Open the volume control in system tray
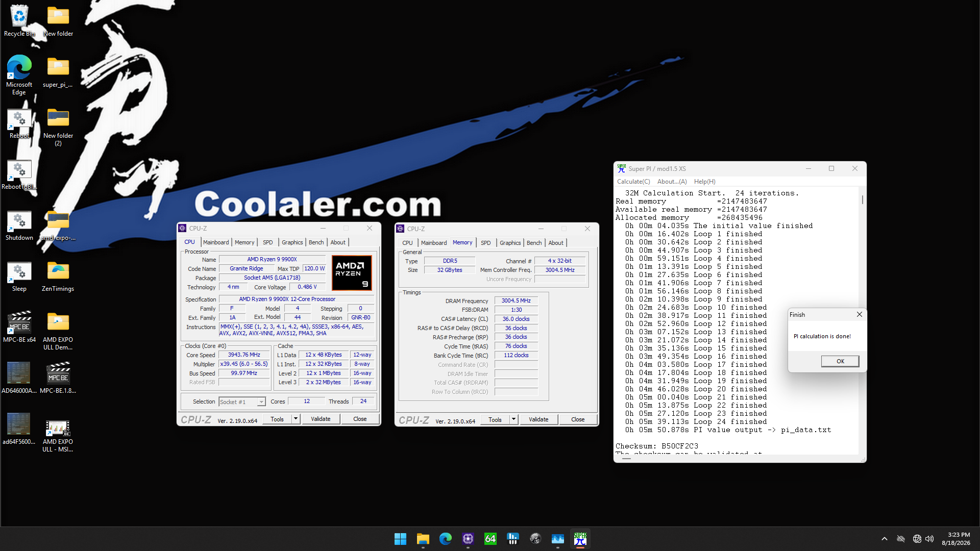The height and width of the screenshot is (551, 980). point(929,539)
